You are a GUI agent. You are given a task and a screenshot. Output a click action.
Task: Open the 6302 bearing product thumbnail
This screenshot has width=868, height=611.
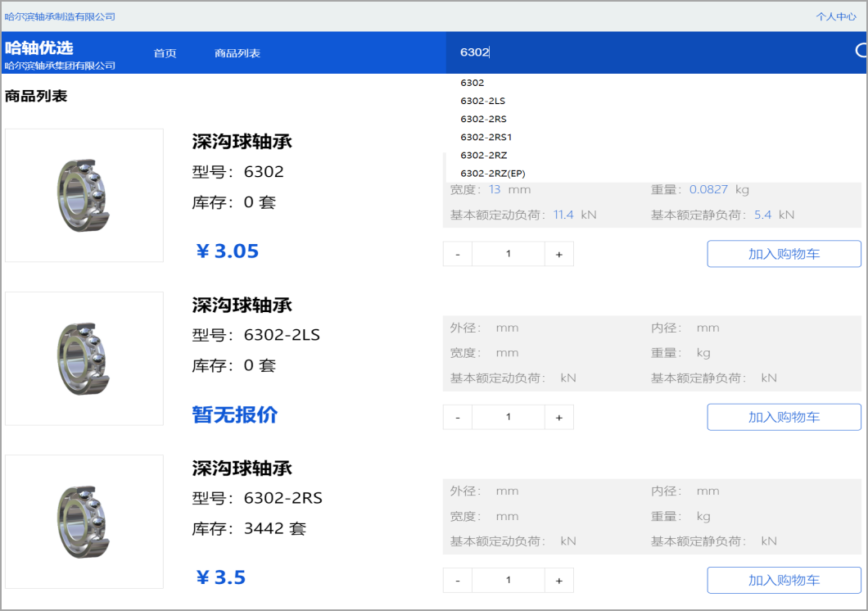[84, 195]
